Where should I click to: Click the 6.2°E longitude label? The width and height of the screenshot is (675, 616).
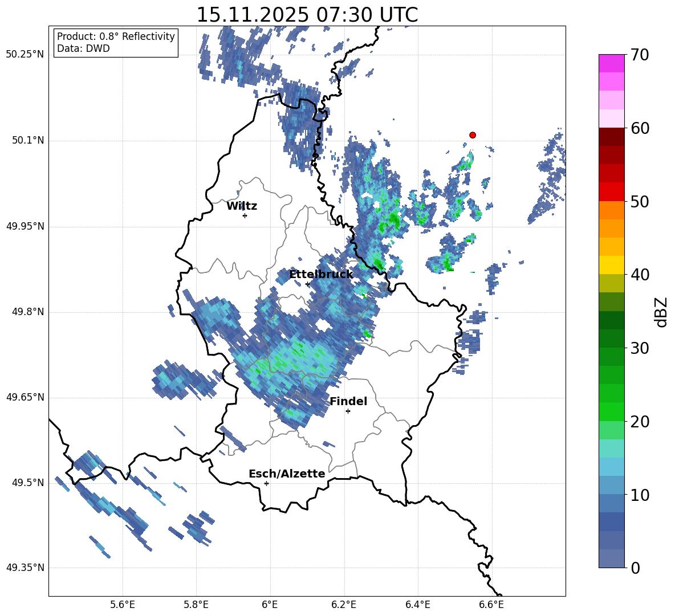point(344,605)
